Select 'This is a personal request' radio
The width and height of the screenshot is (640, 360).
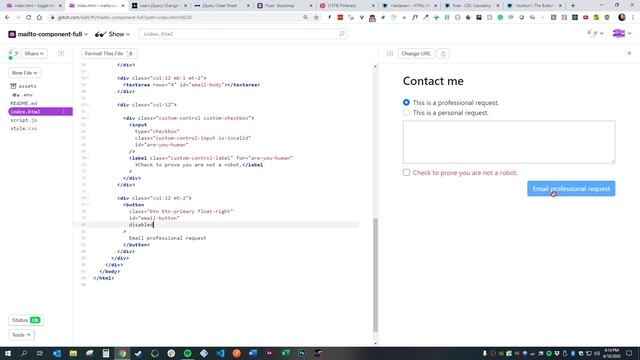tap(406, 112)
